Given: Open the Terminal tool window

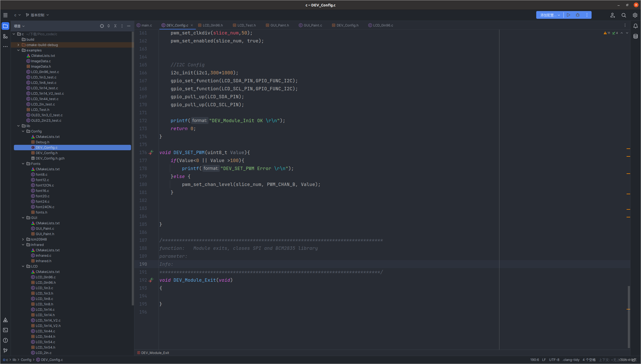Looking at the screenshot, I should 5,330.
